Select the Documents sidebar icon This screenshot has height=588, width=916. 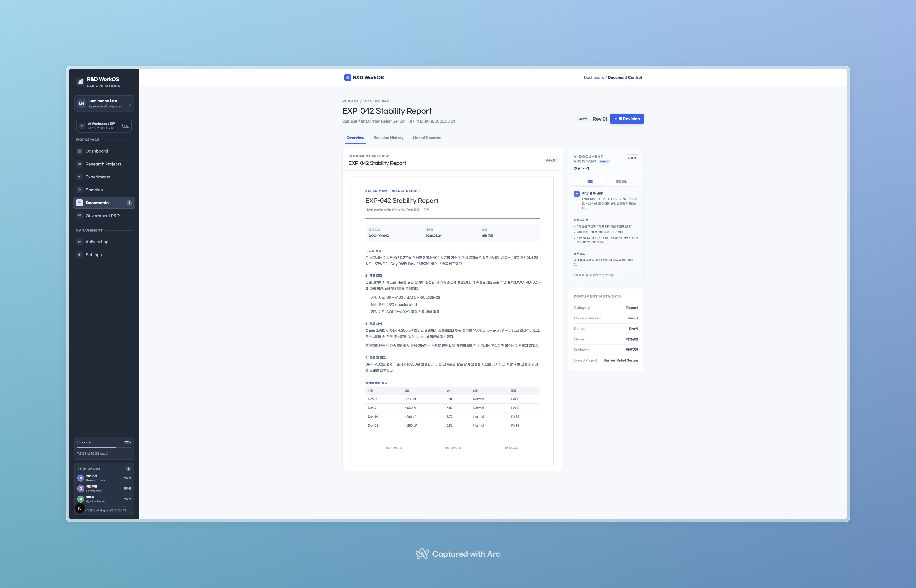click(79, 203)
